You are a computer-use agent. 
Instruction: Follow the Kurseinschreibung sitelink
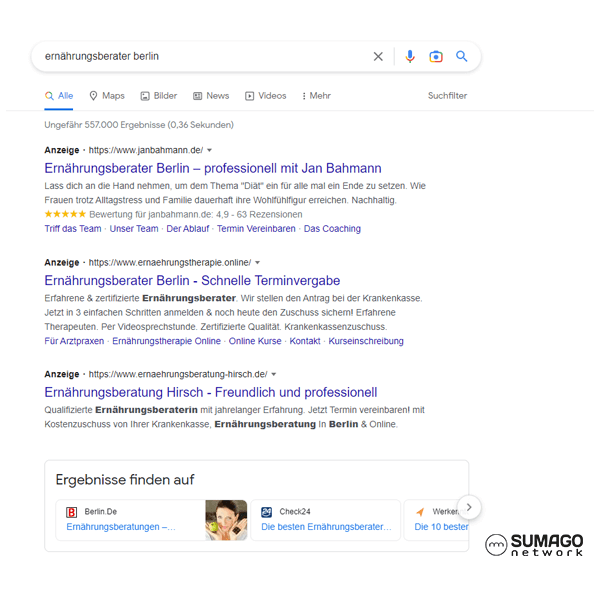[366, 341]
